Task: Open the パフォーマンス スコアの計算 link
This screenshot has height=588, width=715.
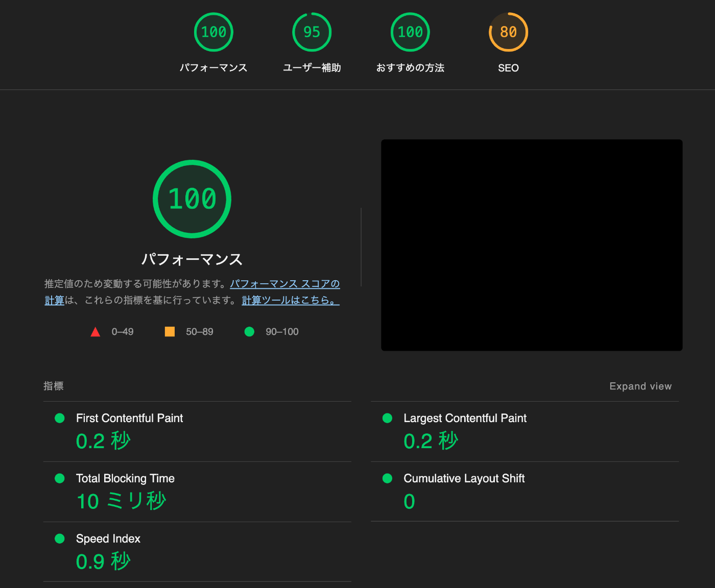Action: (284, 284)
